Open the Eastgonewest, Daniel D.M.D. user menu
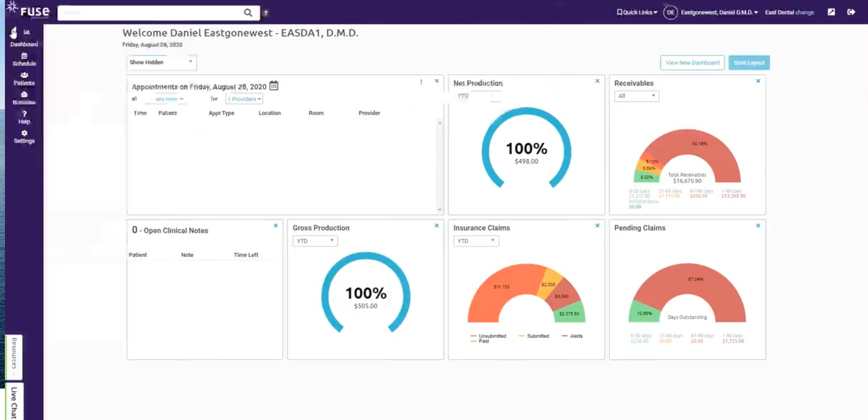Viewport: 868px width, 420px height. pyautogui.click(x=719, y=12)
